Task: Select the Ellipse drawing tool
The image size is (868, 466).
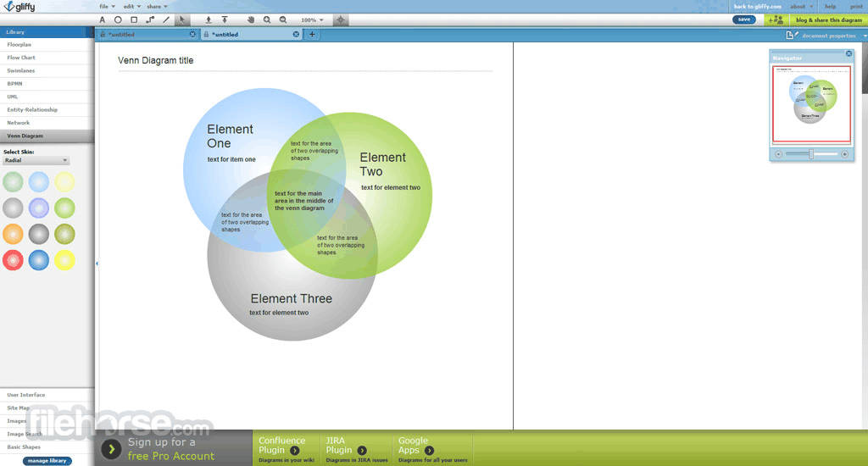Action: coord(118,19)
